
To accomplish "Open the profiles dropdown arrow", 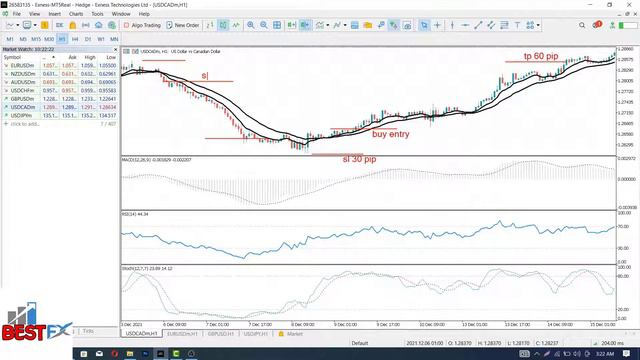I will coord(35,25).
